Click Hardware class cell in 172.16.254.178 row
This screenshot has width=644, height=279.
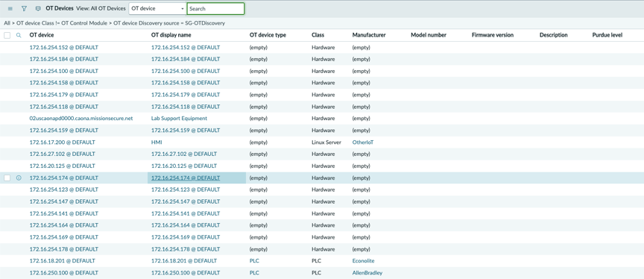323,249
